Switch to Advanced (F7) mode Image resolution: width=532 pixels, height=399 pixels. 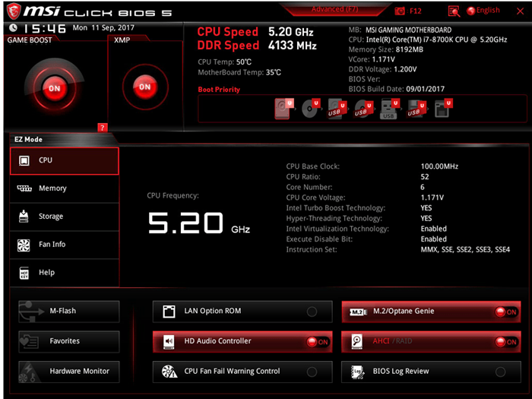click(x=334, y=9)
